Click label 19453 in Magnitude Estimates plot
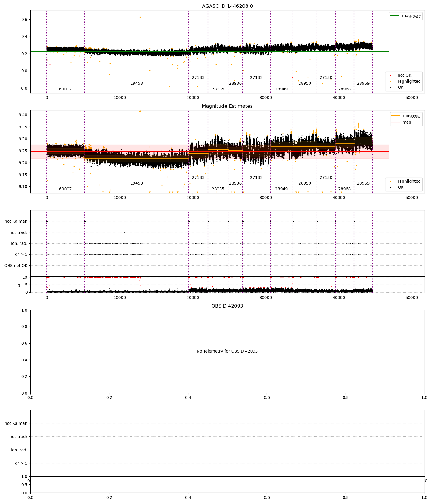 137,183
